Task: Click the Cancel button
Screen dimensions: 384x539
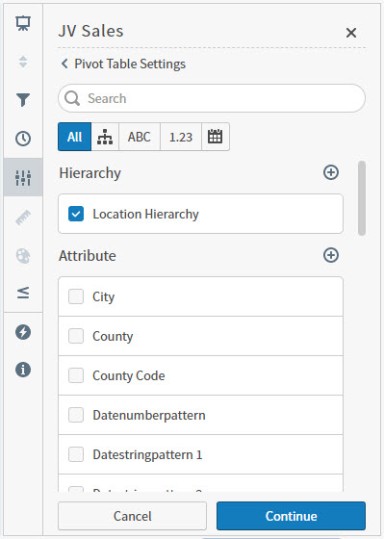Action: pyautogui.click(x=132, y=516)
